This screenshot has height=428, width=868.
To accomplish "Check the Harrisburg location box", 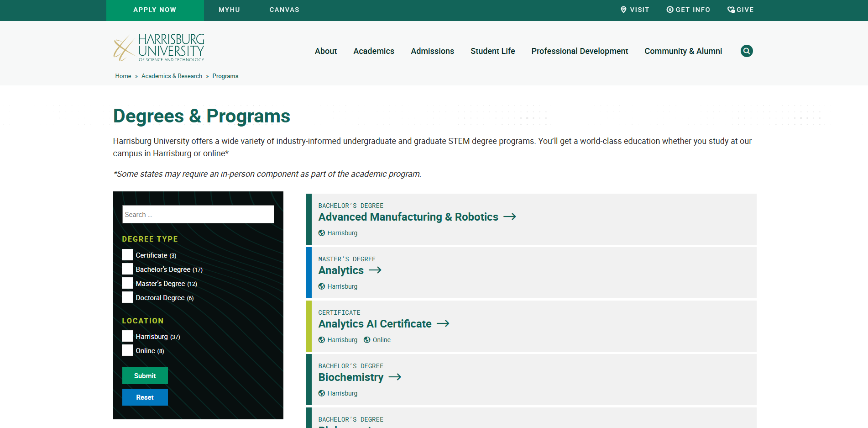I will tap(127, 336).
